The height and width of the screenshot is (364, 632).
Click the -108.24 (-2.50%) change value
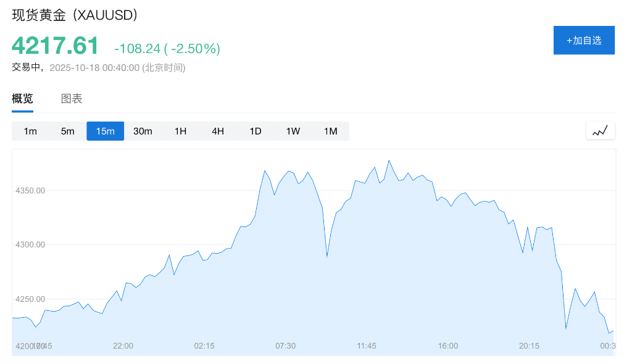coord(167,49)
